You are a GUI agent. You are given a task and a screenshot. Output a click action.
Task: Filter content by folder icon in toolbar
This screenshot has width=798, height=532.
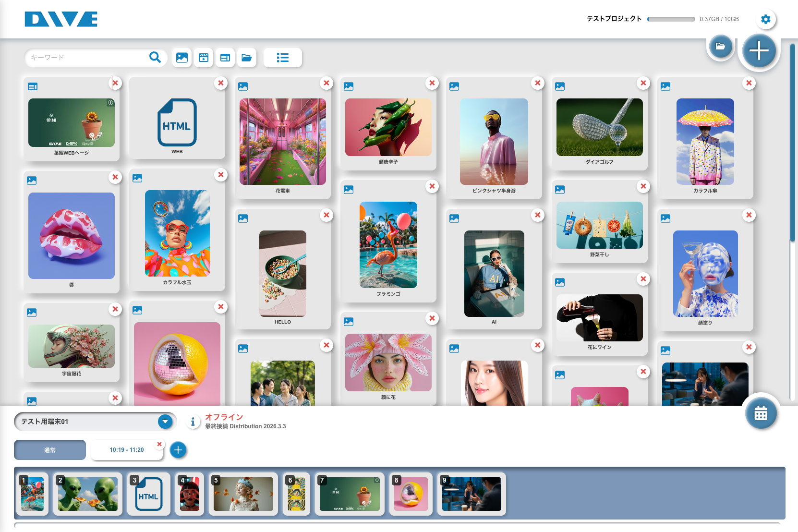(247, 58)
